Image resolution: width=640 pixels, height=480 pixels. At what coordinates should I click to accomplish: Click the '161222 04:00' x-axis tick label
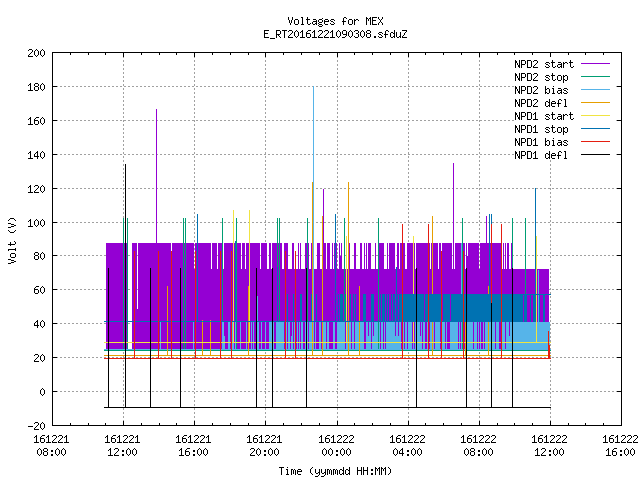(407, 446)
